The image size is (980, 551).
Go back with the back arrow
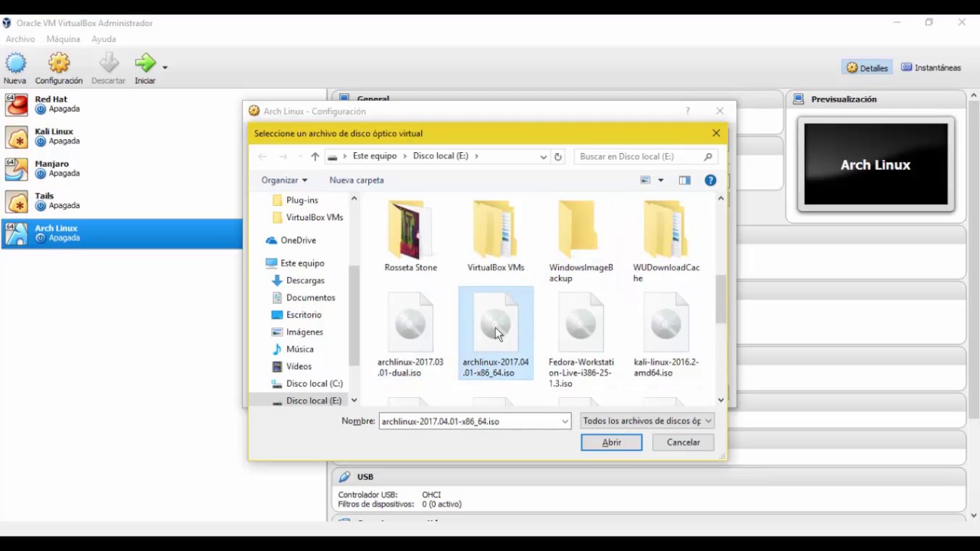[263, 156]
